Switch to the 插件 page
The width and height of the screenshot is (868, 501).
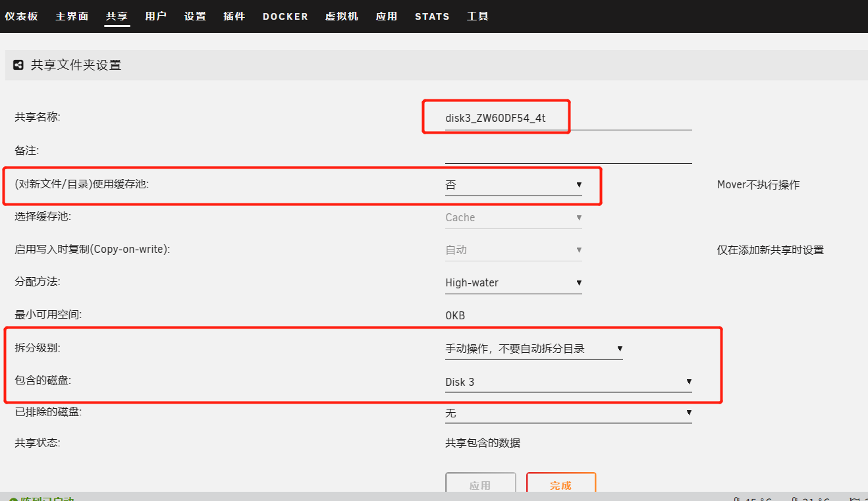tap(234, 16)
